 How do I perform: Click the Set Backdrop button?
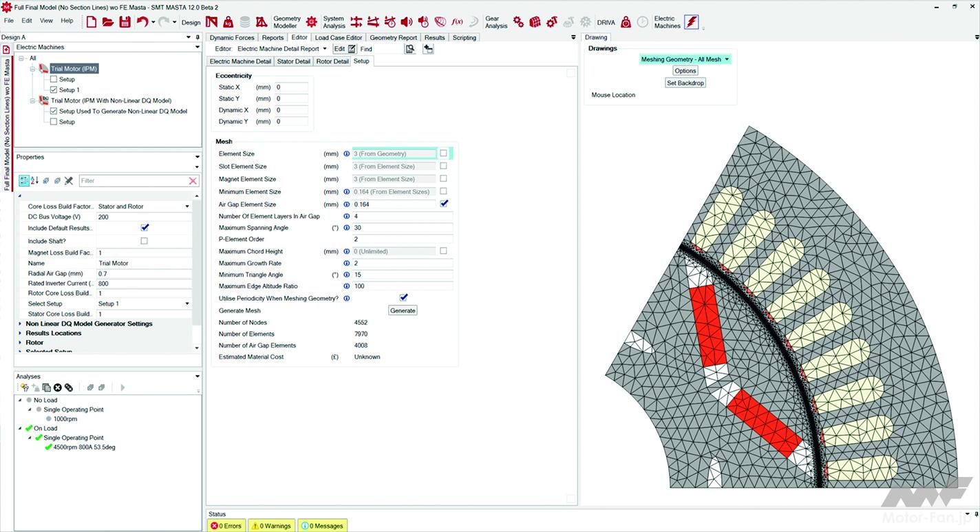pyautogui.click(x=685, y=83)
